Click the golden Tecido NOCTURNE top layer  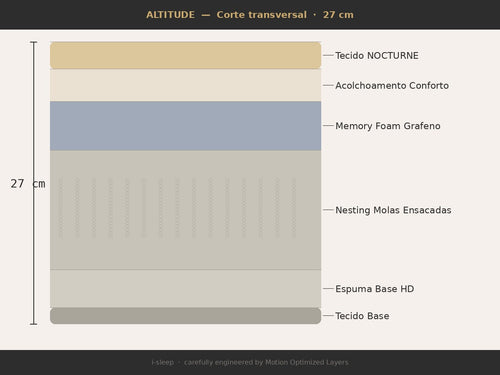[x=186, y=55]
